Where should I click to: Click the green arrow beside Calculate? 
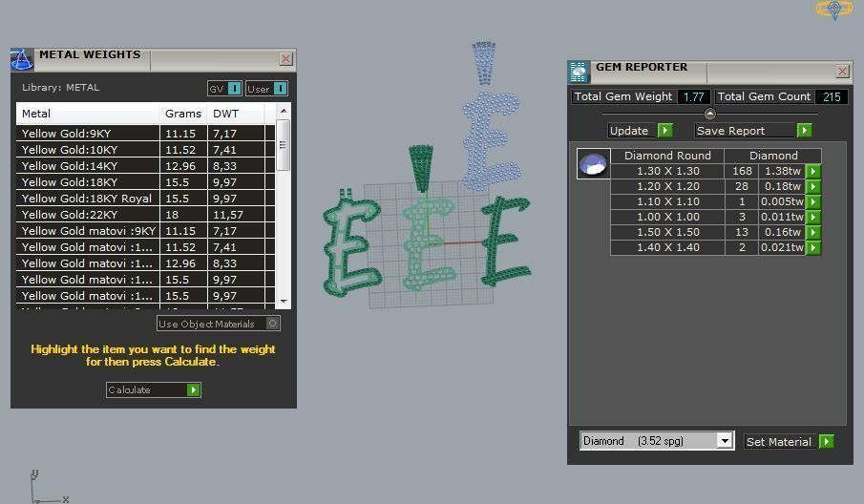tap(193, 390)
